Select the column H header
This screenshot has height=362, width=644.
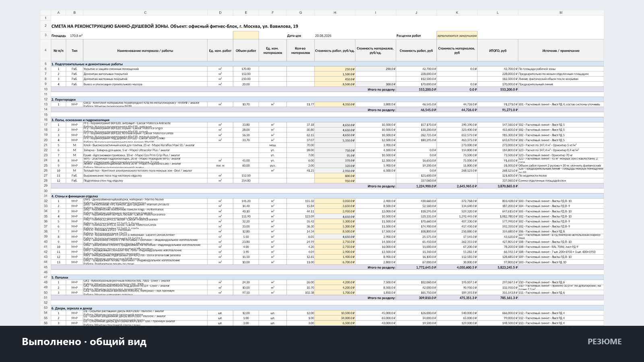(x=335, y=13)
